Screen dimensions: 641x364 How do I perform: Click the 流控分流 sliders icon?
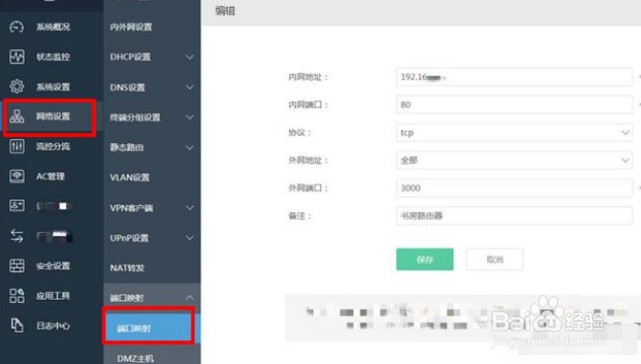17,146
